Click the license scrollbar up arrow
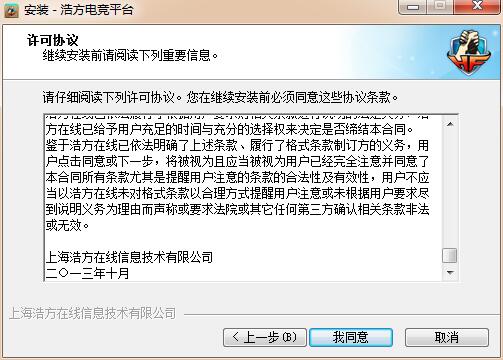The image size is (503, 360). click(450, 124)
